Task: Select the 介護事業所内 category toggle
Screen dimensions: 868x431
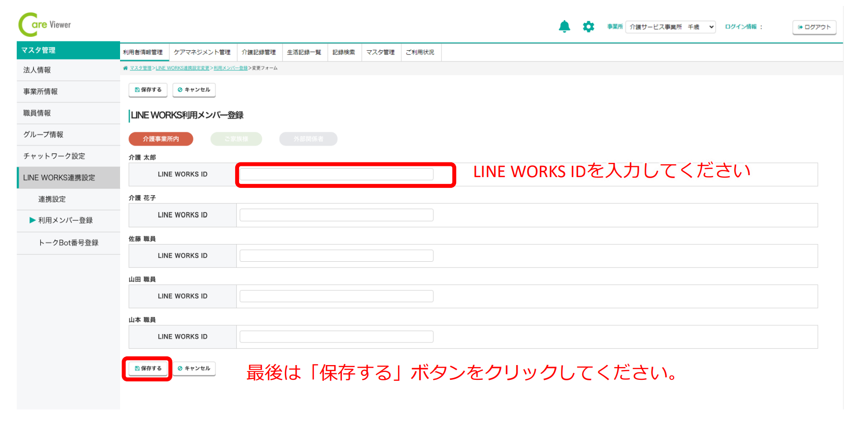Action: tap(161, 139)
